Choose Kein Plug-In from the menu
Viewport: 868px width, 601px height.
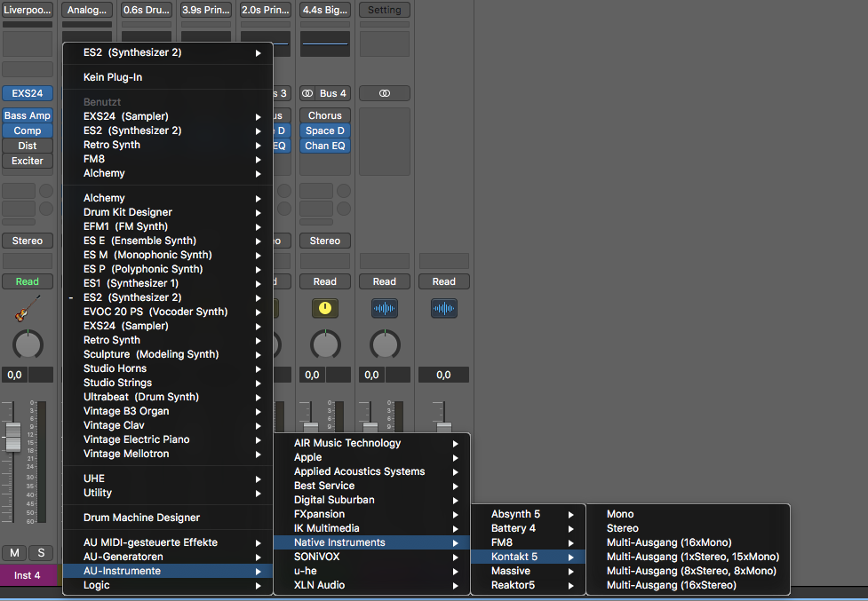pyautogui.click(x=168, y=77)
